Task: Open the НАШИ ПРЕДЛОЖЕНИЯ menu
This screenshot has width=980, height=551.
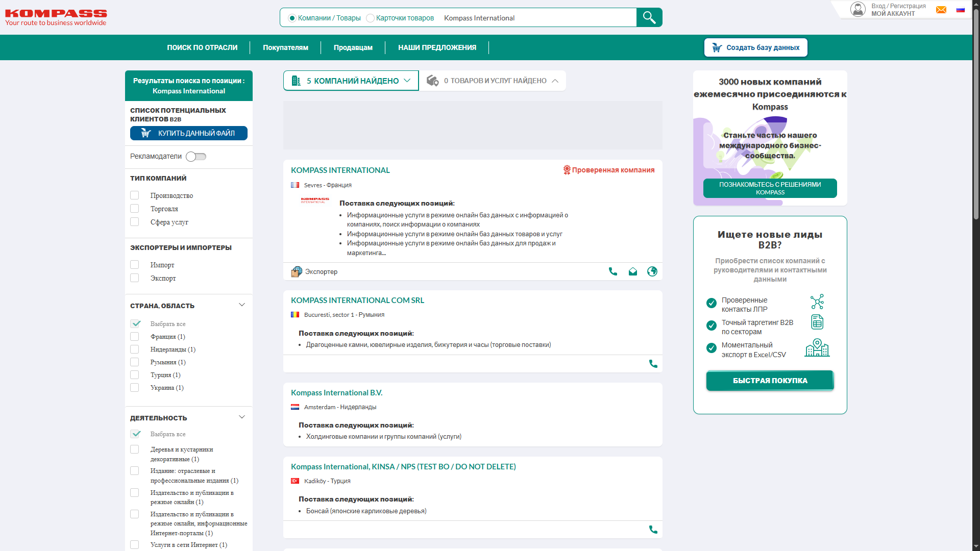Action: [437, 47]
